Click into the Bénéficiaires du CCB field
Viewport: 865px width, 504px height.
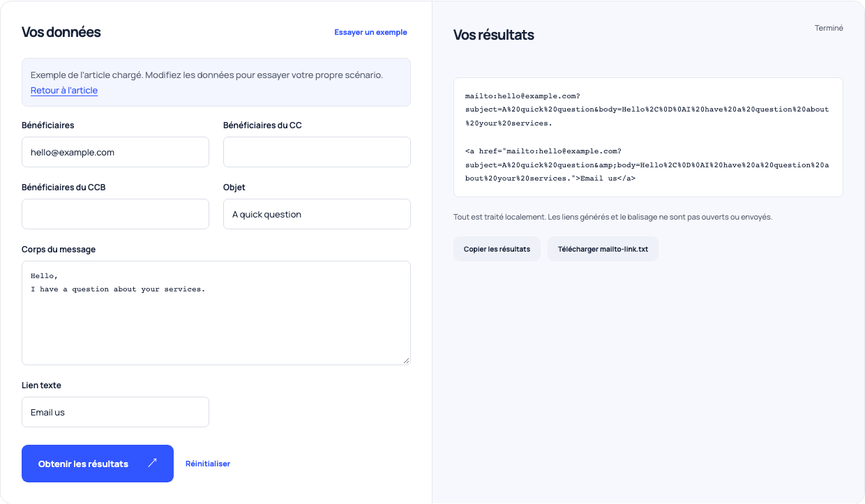[x=115, y=214]
